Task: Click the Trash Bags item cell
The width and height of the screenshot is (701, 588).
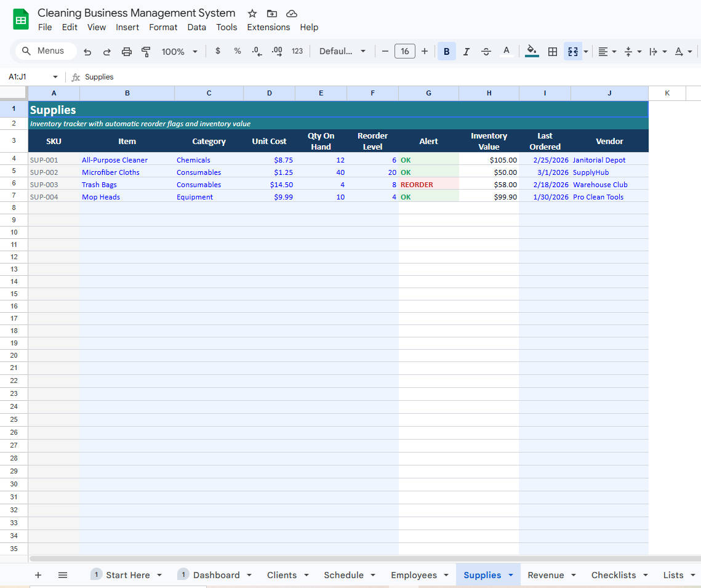Action: (127, 184)
